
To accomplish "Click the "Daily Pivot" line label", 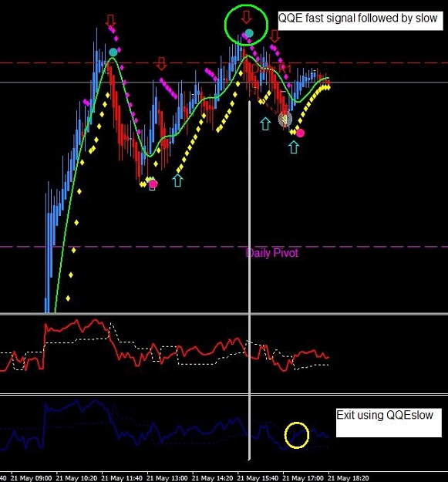I will coord(272,253).
